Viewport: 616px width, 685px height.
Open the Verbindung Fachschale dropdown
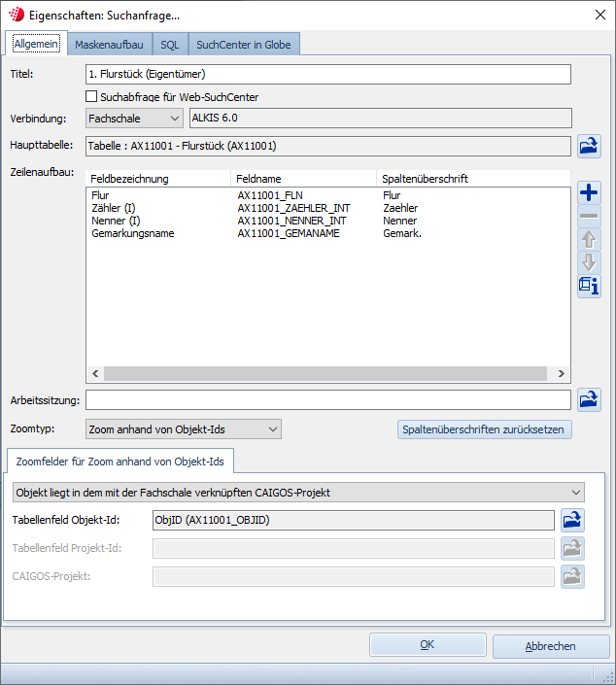(134, 119)
